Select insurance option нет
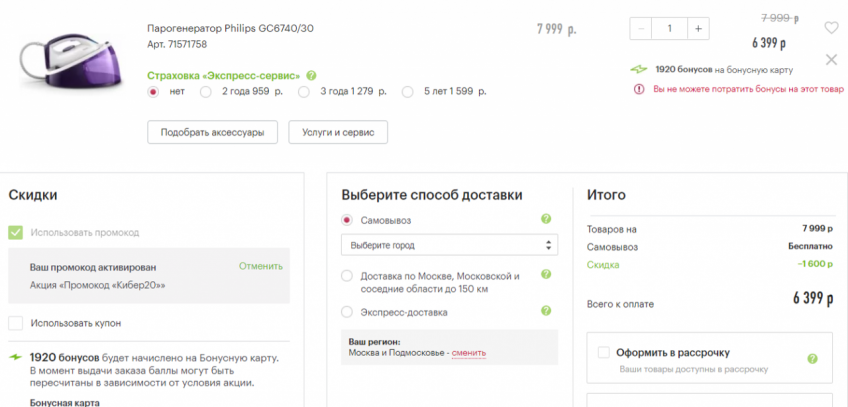 click(x=154, y=92)
